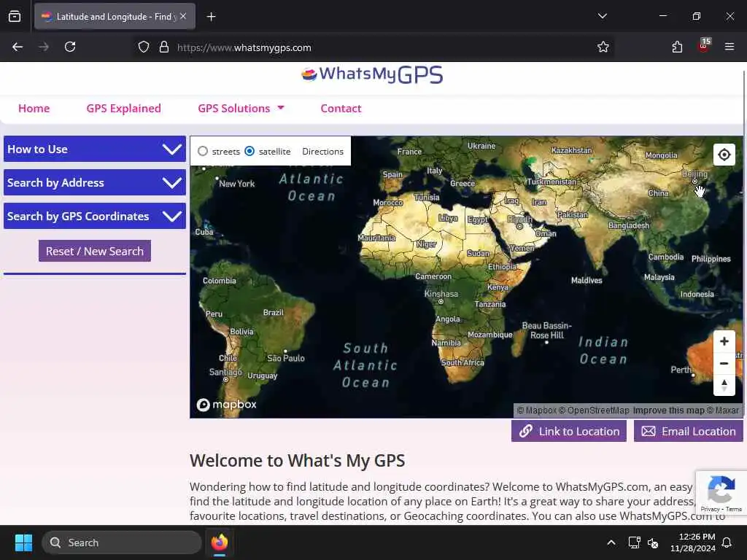
Task: Click the network display tray icon
Action: (634, 542)
